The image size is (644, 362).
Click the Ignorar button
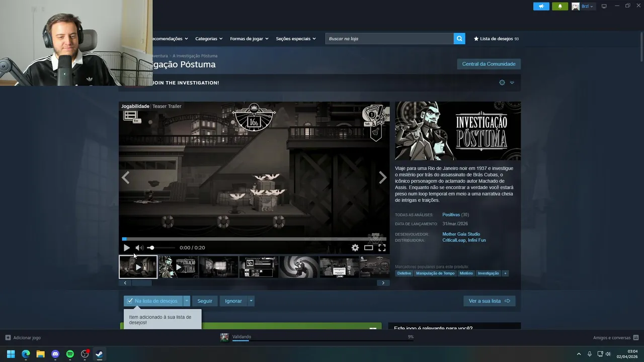(x=233, y=301)
